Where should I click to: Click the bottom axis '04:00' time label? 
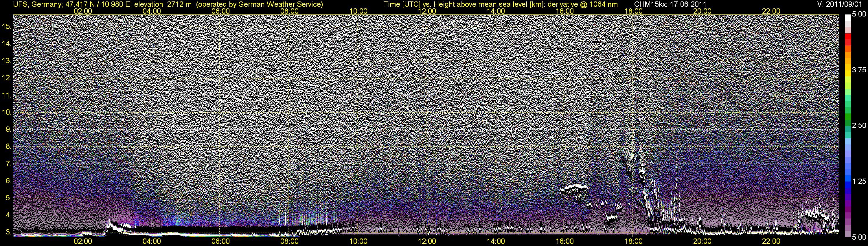point(152,241)
